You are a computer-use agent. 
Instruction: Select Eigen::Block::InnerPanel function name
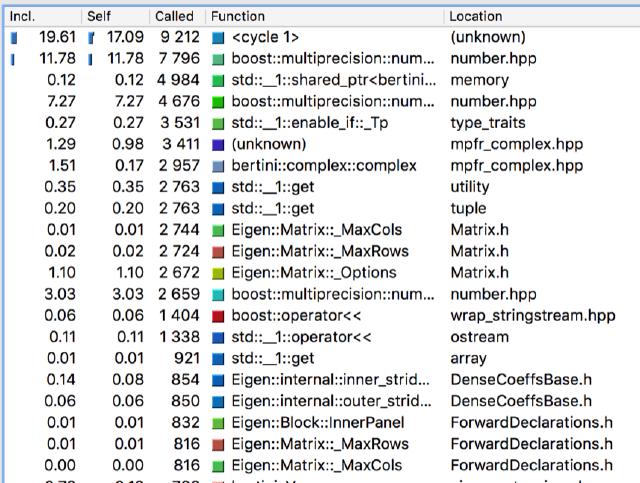[318, 423]
